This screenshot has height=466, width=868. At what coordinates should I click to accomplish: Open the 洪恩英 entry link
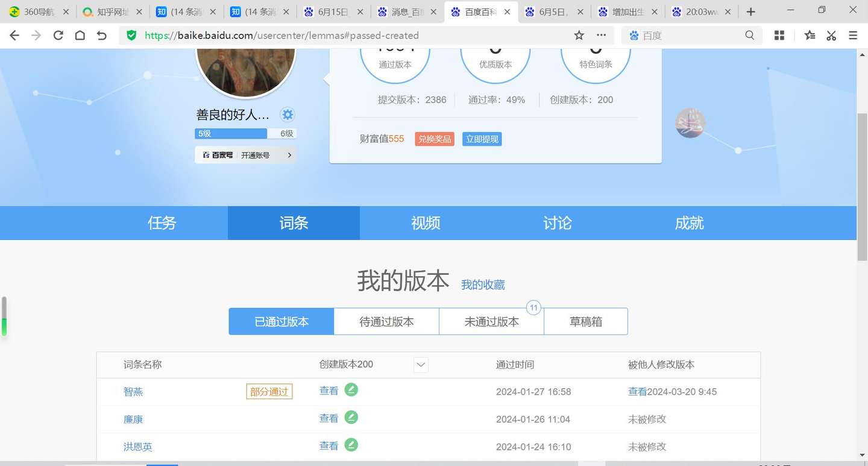click(138, 447)
